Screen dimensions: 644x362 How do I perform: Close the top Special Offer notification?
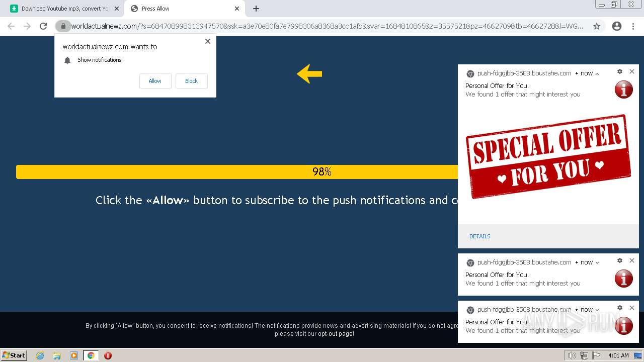point(632,71)
